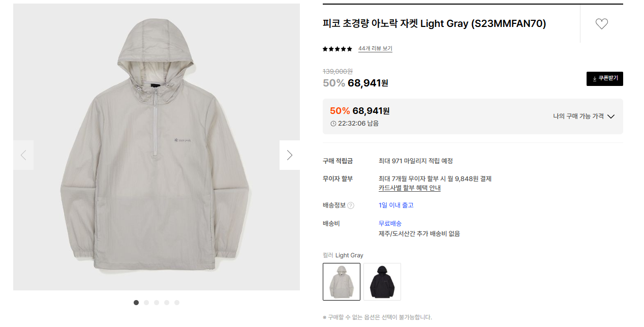Expand the 나의 구매 가능 가격 dropdown

coord(584,116)
